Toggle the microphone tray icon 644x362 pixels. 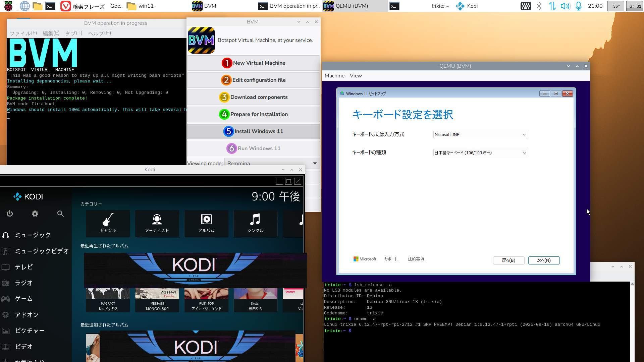click(x=579, y=6)
